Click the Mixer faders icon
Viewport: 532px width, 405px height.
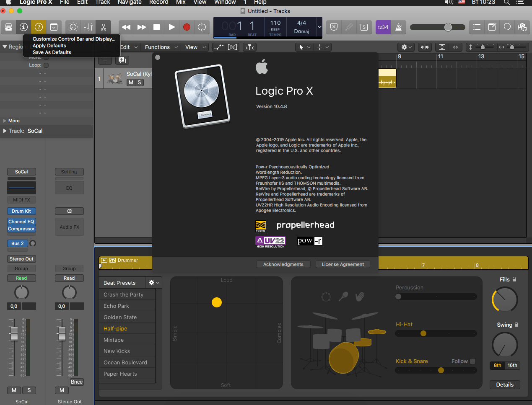coord(88,27)
